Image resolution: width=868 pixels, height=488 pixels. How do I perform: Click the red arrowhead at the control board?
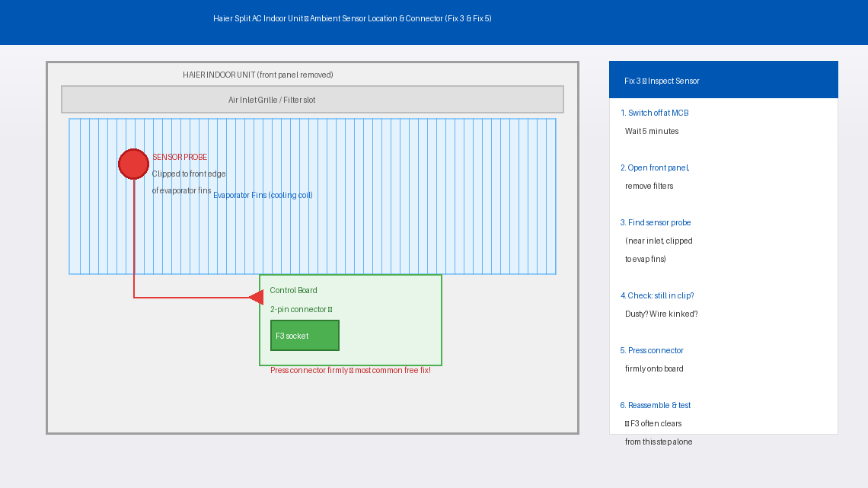pyautogui.click(x=257, y=298)
